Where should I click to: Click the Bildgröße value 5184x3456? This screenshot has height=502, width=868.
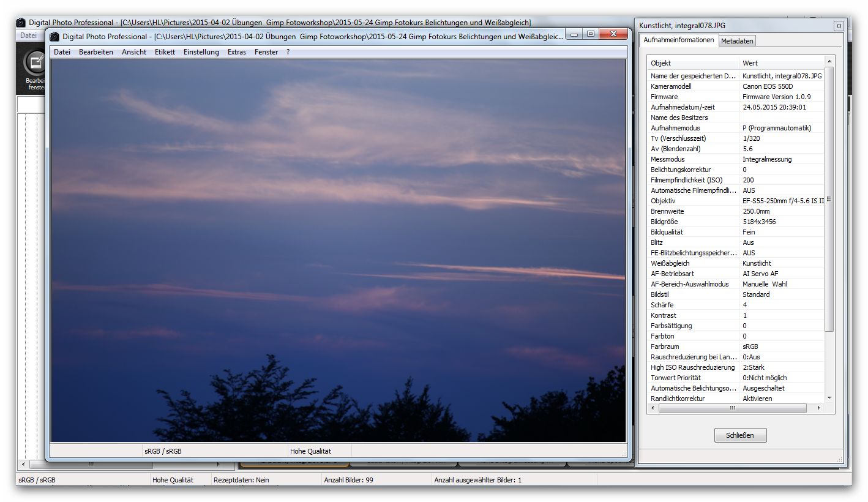[x=759, y=222]
